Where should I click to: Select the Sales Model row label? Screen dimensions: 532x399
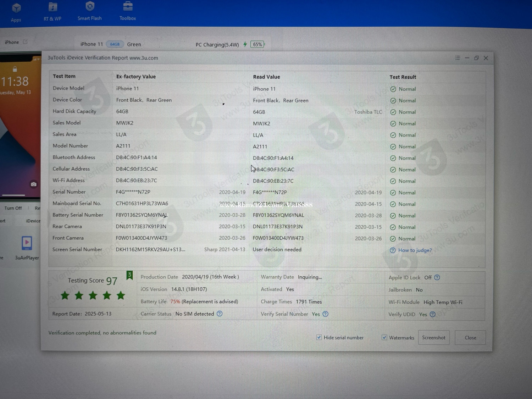[x=67, y=123]
